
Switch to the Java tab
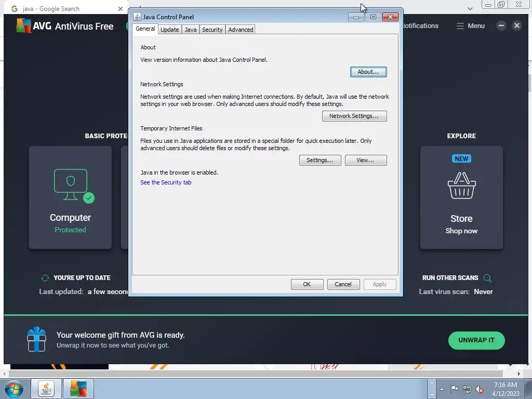coord(190,30)
